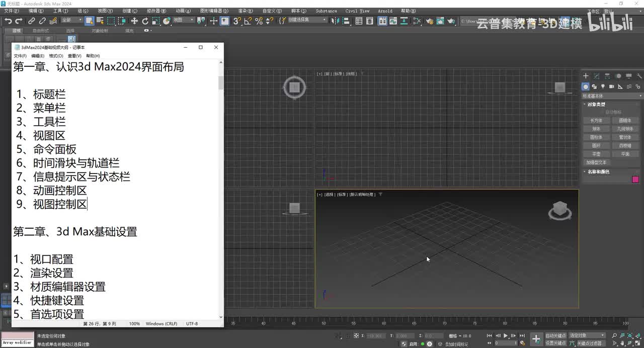Choose the Select and Scale tool
Viewport: 644px width, 348px height.
pyautogui.click(x=156, y=21)
